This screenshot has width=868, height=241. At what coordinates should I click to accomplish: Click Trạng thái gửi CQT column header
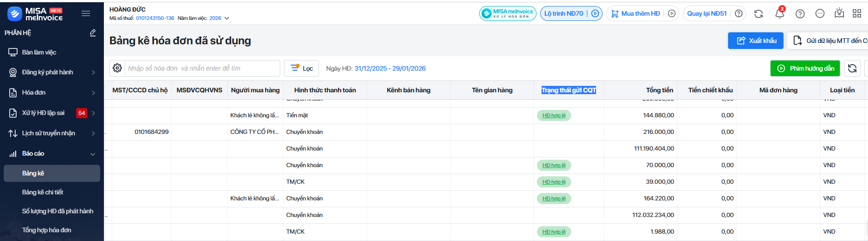point(569,90)
